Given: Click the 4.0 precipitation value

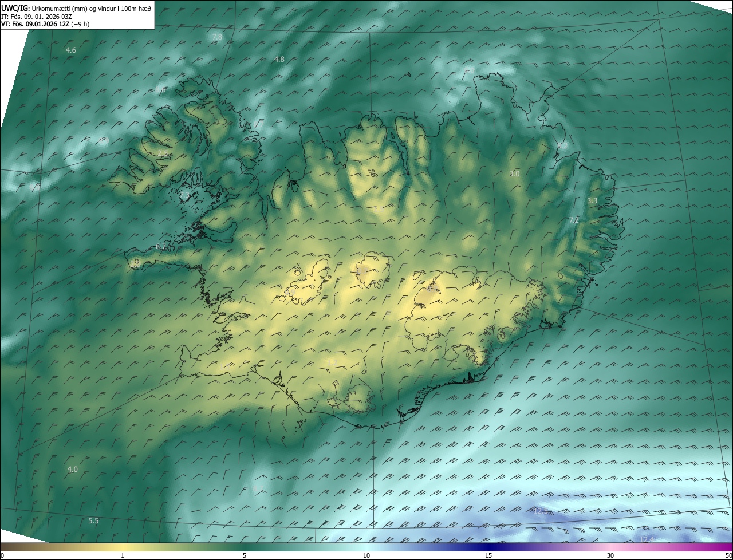Looking at the screenshot, I should (73, 470).
